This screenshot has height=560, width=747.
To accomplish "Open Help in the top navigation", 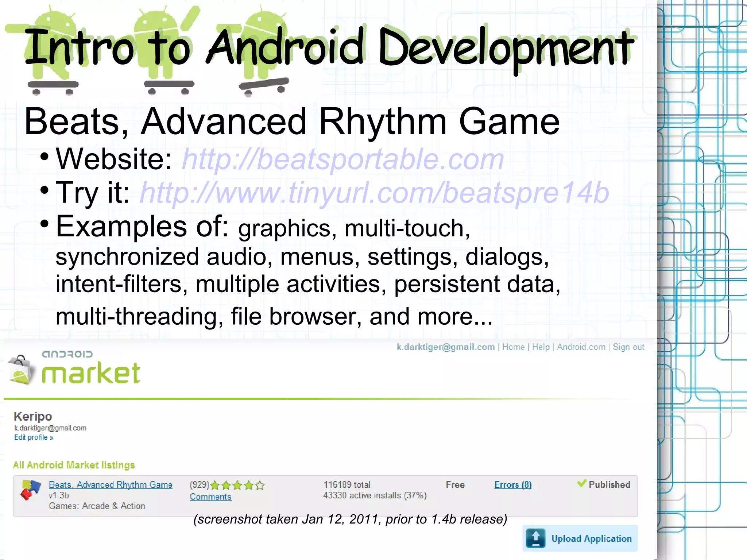I will (x=541, y=347).
